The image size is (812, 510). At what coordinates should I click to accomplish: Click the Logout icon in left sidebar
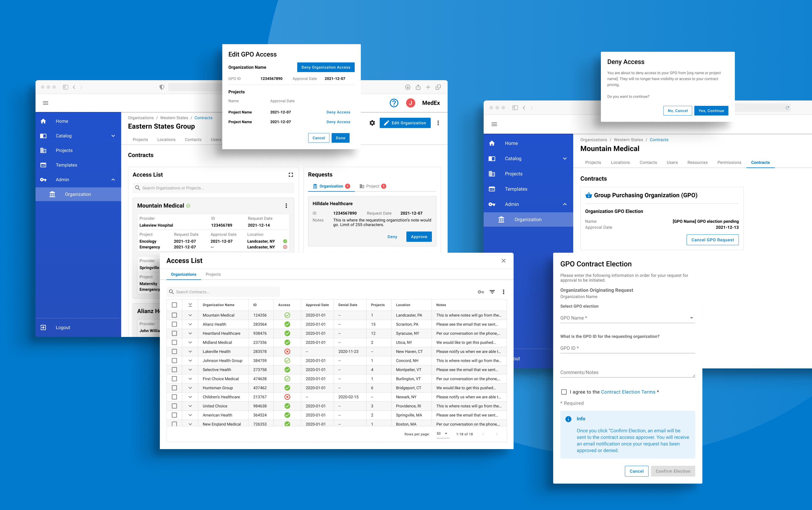click(x=43, y=327)
